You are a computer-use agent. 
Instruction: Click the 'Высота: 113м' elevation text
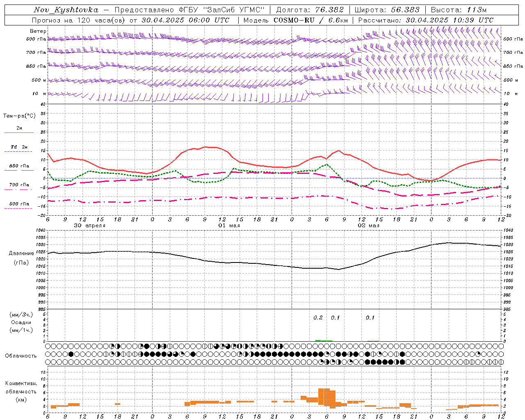(459, 10)
